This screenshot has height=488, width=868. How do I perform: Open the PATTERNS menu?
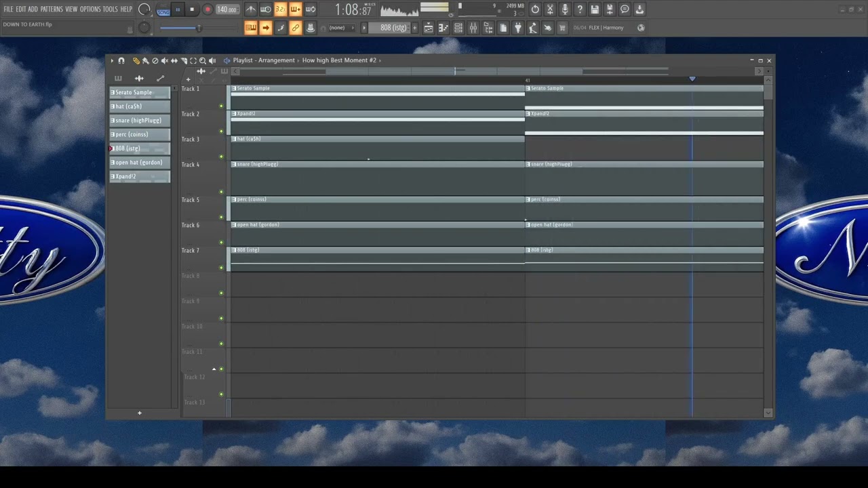click(x=52, y=9)
